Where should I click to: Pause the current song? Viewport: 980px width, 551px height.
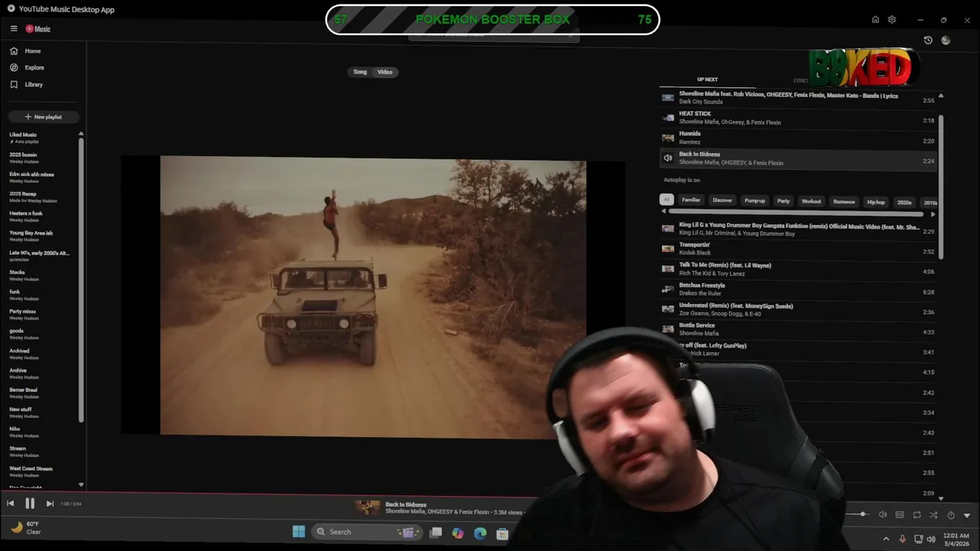click(x=30, y=504)
